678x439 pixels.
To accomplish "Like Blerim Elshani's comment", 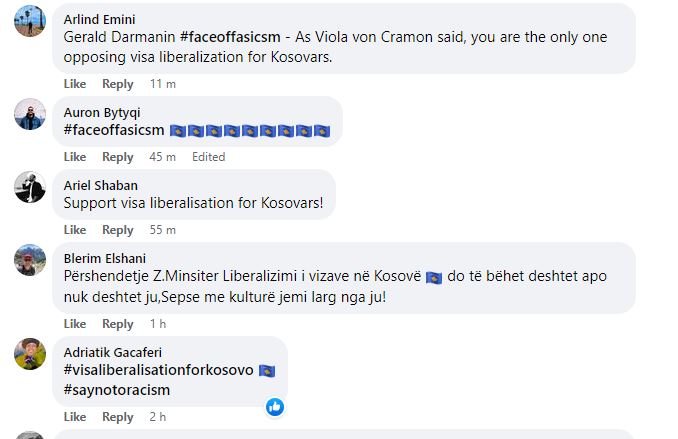I will pyautogui.click(x=75, y=324).
